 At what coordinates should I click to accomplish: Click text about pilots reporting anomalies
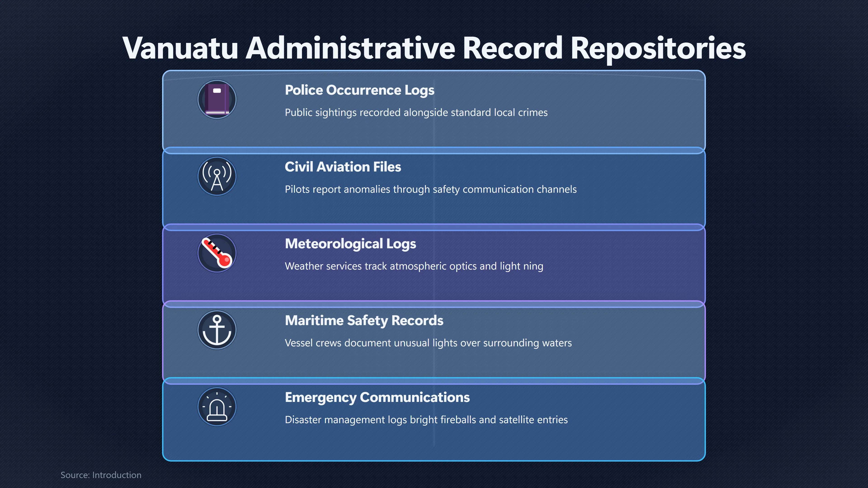click(431, 189)
